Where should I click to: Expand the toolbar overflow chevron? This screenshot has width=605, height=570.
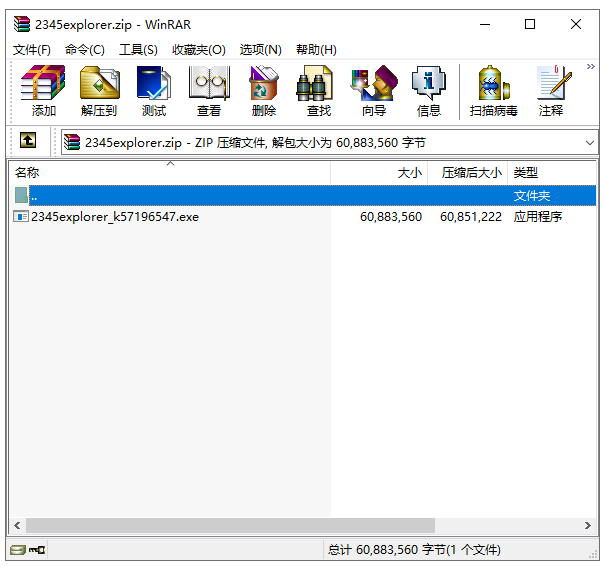[590, 67]
